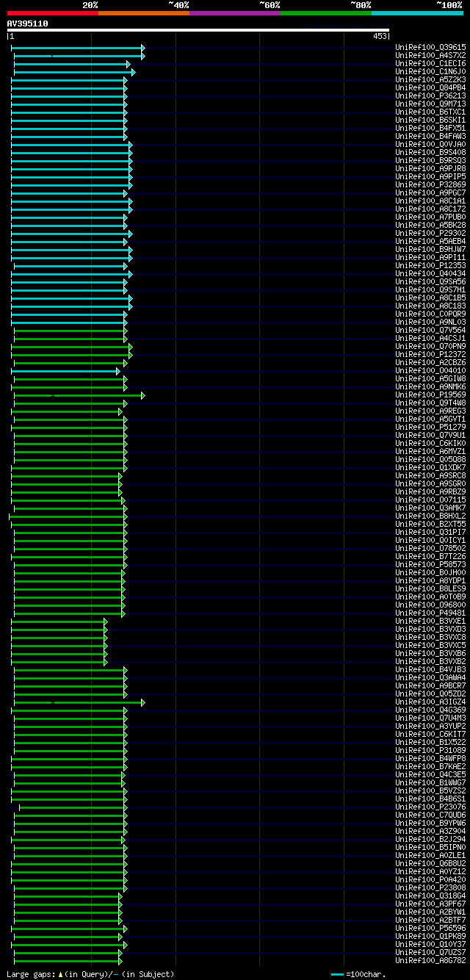Select label UniRef100_A9NMK6
Image resolution: width=470 pixels, height=980 pixels.
(x=430, y=386)
